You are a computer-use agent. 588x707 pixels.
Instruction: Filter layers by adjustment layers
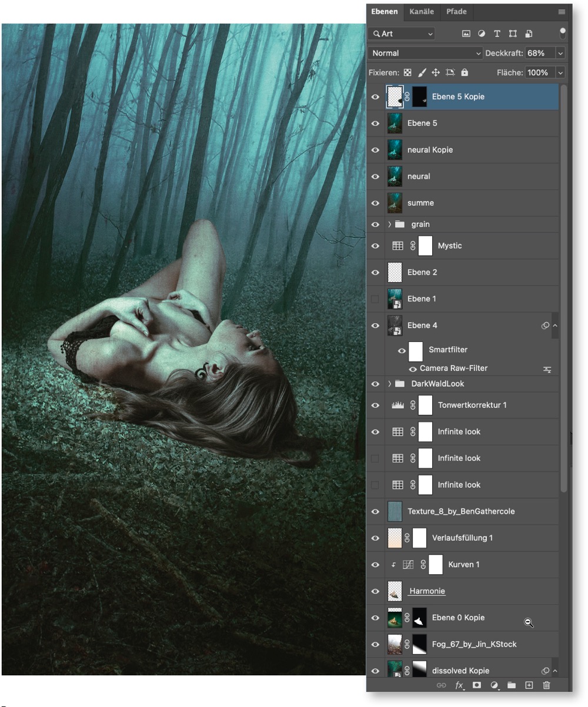click(482, 34)
